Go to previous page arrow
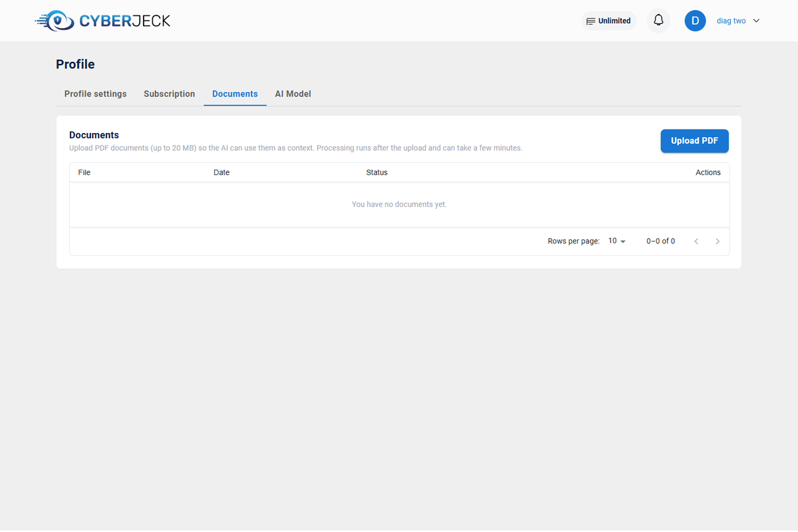 [x=696, y=241]
